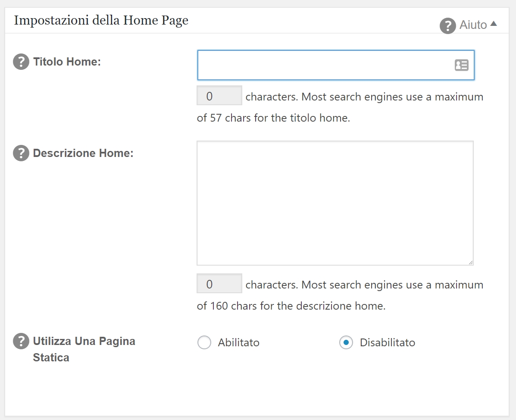Focus the Descrizione Home text area
Viewport: 516px width, 420px height.
[335, 203]
